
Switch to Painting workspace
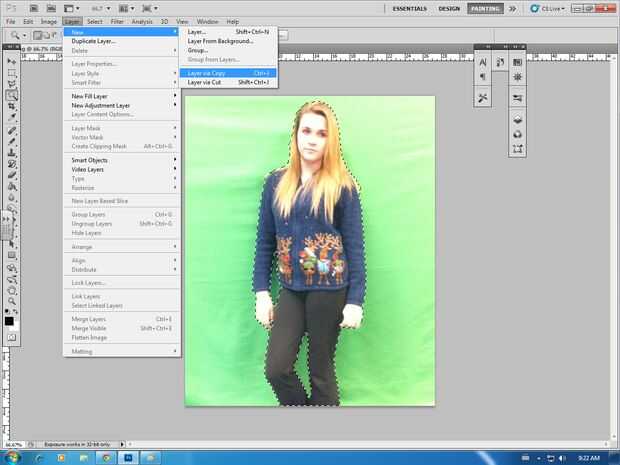pyautogui.click(x=485, y=8)
